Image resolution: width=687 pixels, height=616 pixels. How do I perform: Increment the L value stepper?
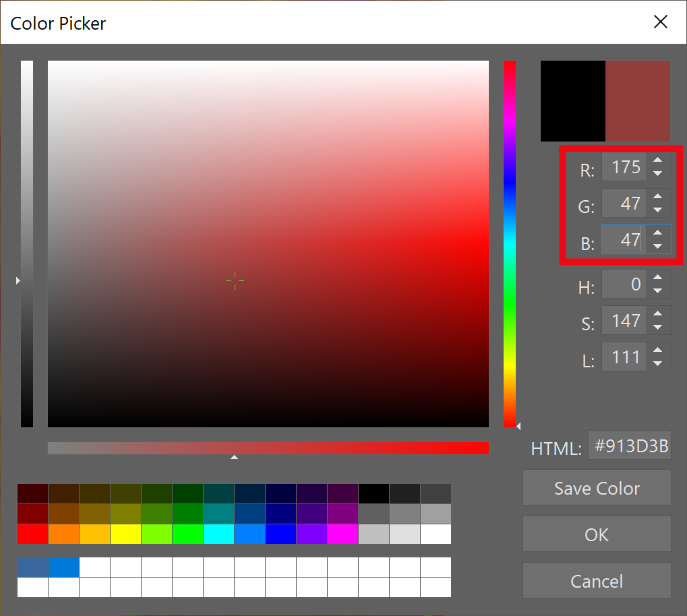coord(657,351)
